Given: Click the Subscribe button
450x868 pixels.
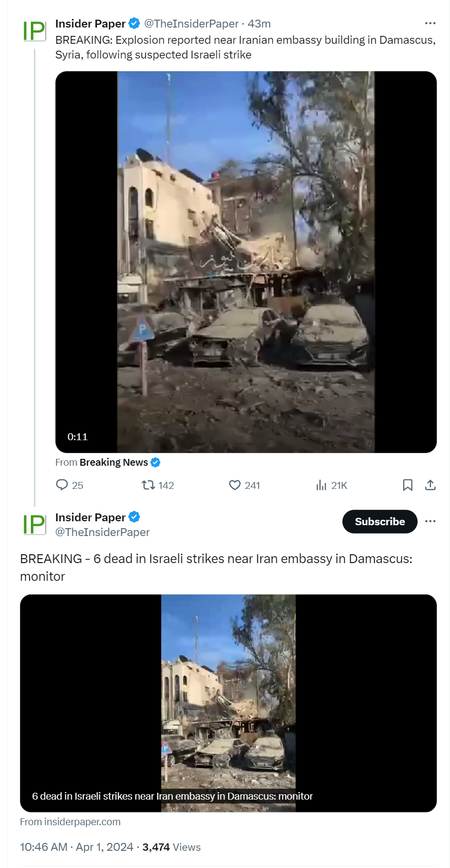Looking at the screenshot, I should click(x=380, y=521).
